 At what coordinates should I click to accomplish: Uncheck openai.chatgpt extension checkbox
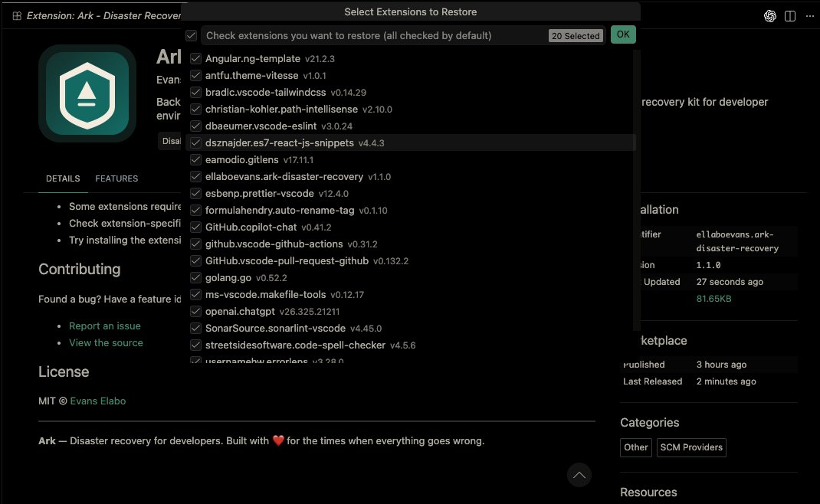pyautogui.click(x=195, y=312)
